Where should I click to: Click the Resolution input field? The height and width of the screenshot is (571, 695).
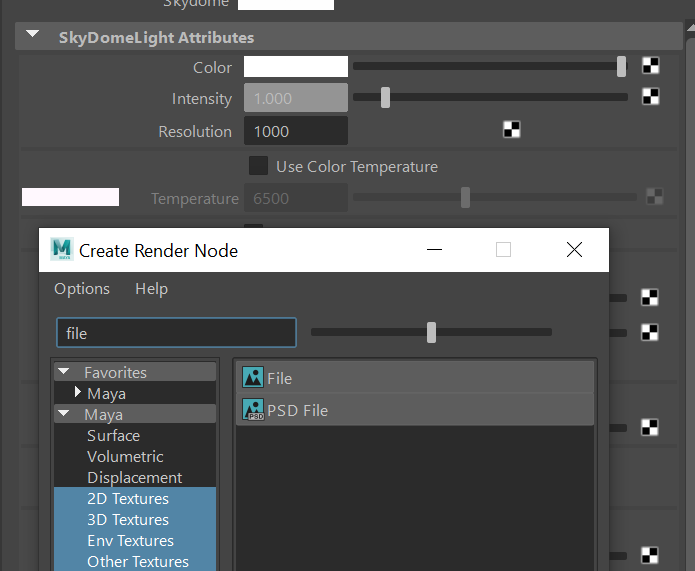(x=296, y=131)
